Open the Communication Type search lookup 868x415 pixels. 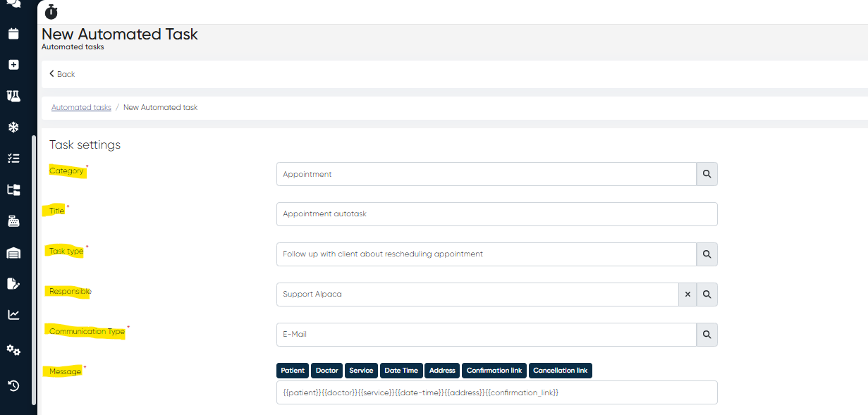(x=707, y=335)
